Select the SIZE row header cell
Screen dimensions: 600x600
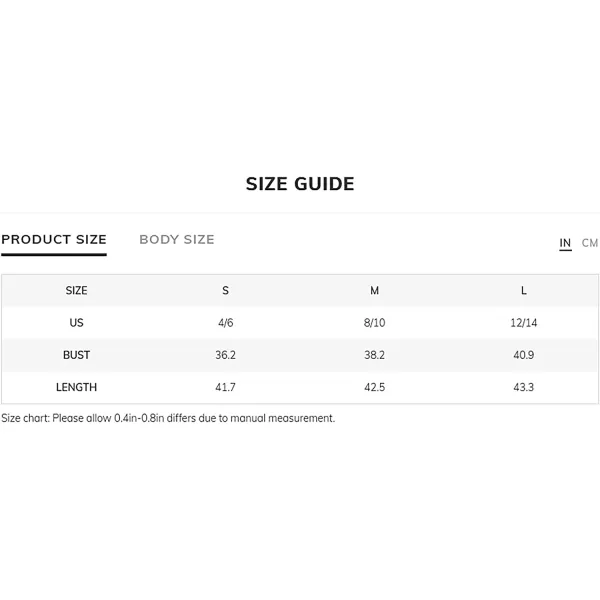76,290
